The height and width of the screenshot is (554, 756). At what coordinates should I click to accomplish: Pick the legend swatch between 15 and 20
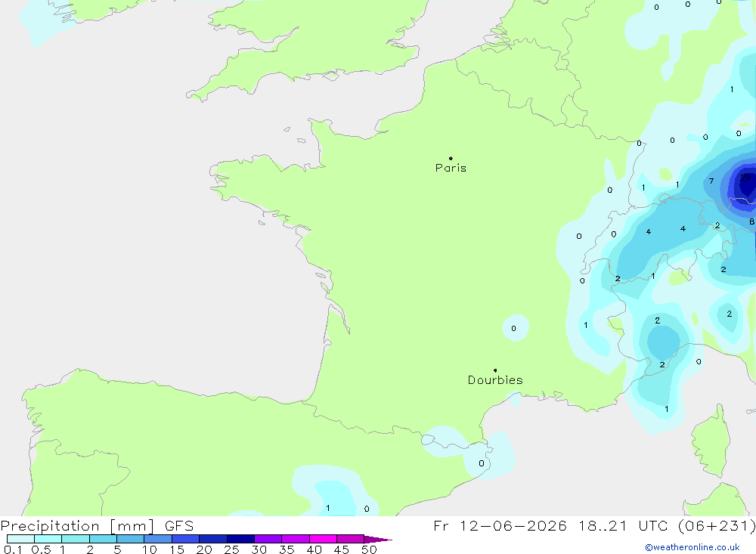(186, 539)
